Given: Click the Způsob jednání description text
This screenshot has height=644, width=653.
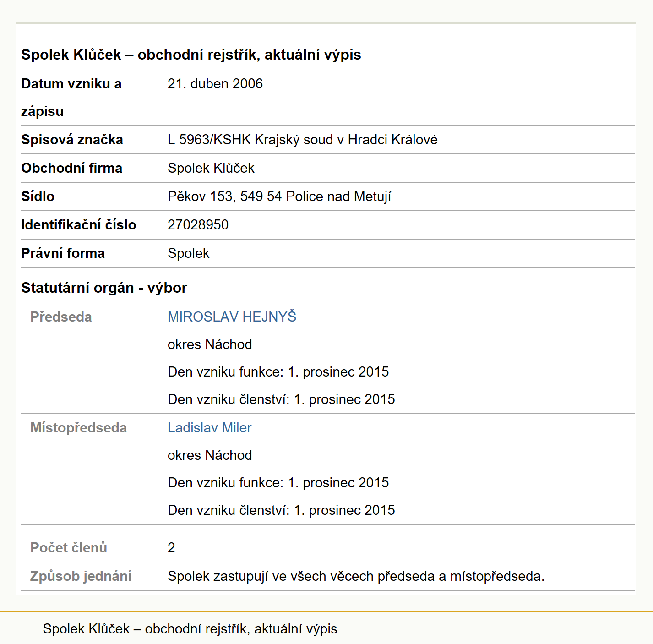Looking at the screenshot, I should tap(356, 576).
